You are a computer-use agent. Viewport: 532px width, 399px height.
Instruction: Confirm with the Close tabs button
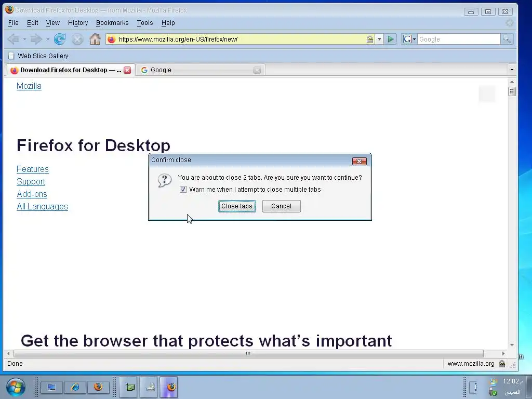pyautogui.click(x=237, y=206)
